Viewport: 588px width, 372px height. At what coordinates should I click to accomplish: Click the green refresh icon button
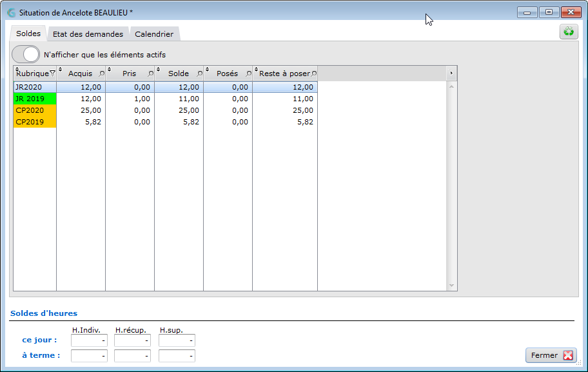569,32
